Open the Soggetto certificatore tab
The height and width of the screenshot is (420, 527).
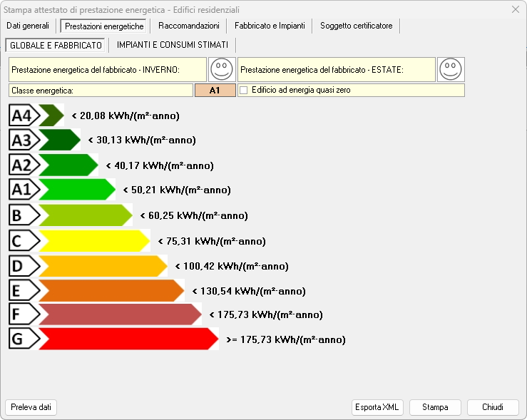pos(356,26)
